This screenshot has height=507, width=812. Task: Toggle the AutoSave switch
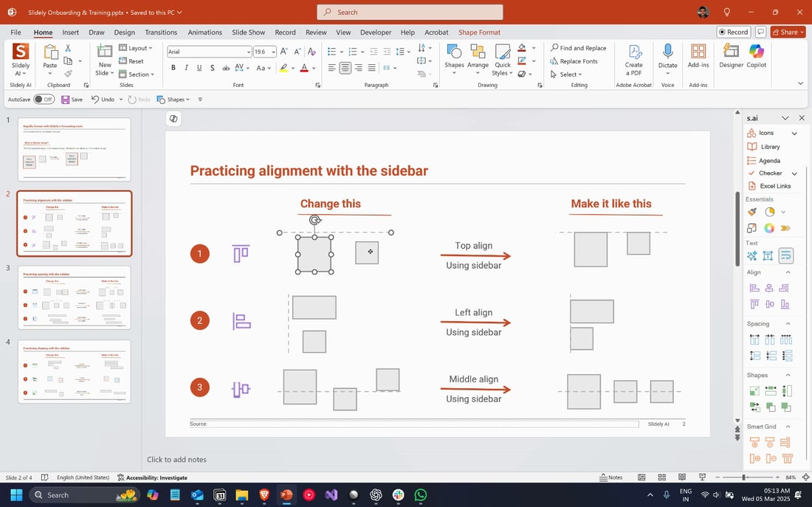[44, 100]
